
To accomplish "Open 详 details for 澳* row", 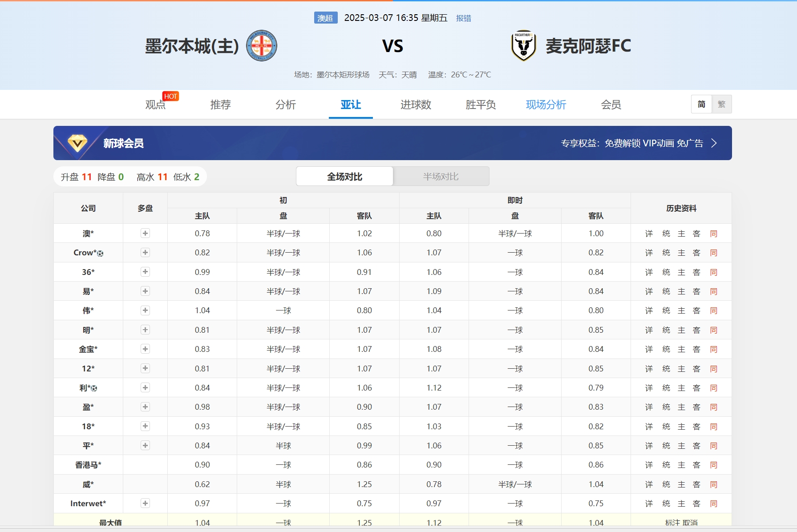I will point(649,234).
